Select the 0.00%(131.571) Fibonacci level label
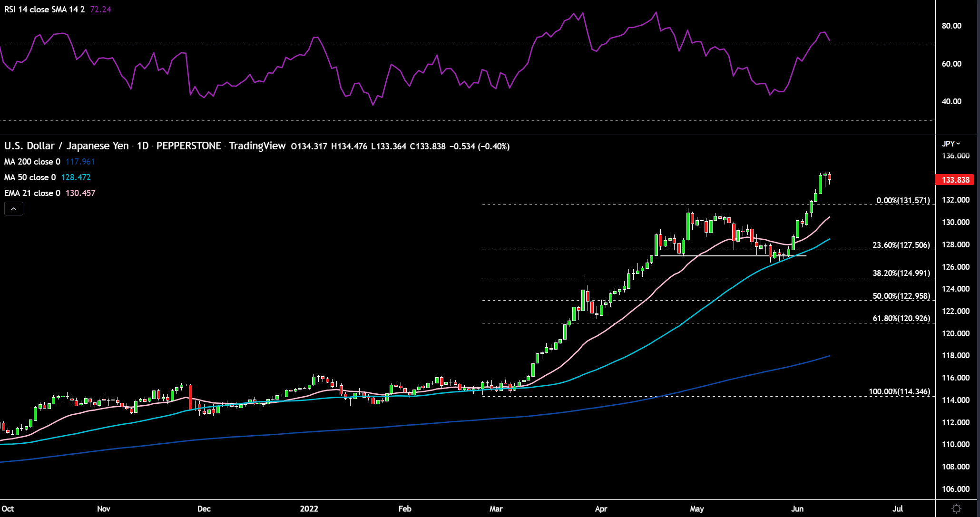 tap(903, 200)
